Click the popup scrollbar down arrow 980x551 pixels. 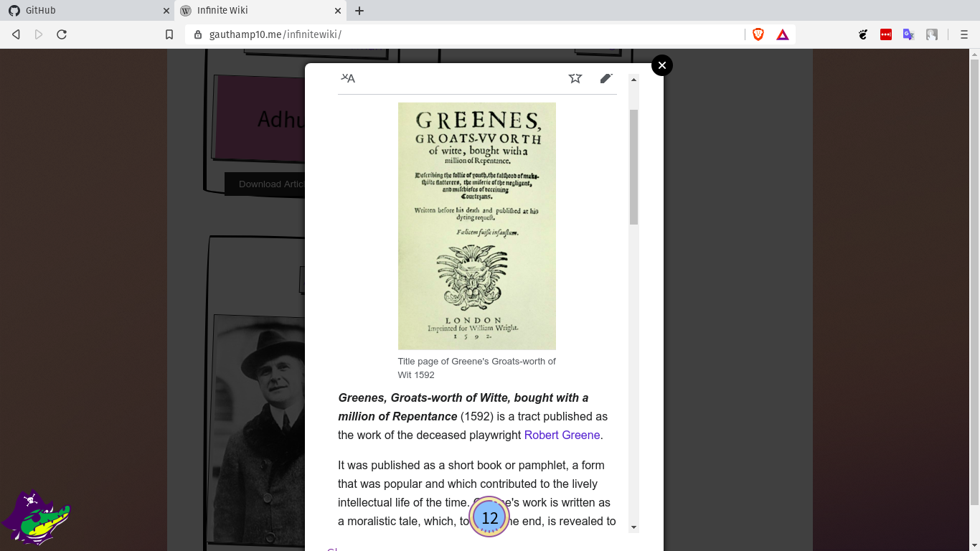point(633,527)
